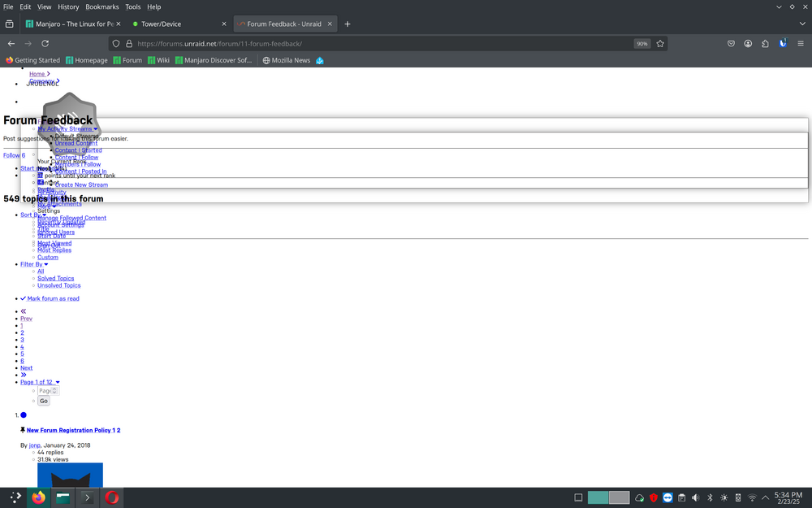Open the Tools menu
The width and height of the screenshot is (812, 508).
click(132, 7)
